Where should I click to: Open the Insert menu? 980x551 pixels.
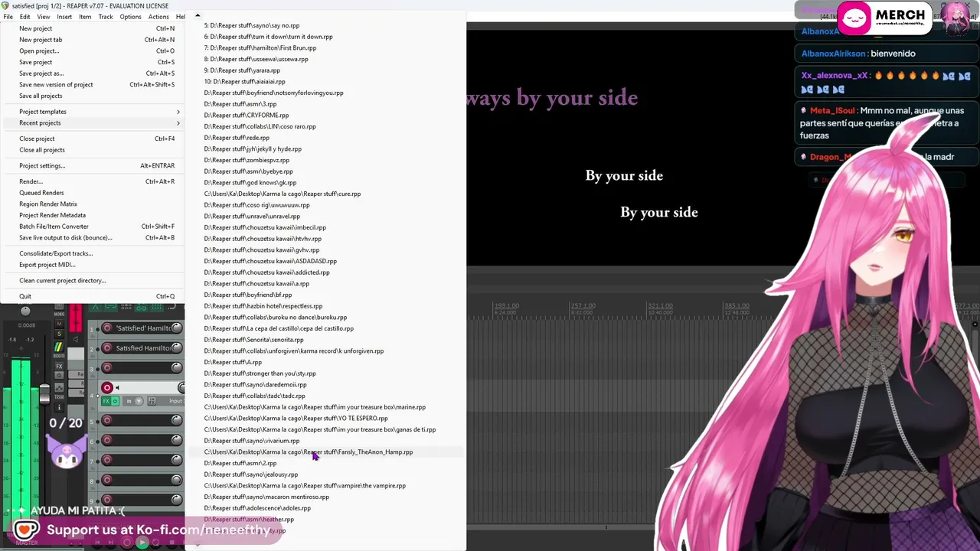point(64,17)
